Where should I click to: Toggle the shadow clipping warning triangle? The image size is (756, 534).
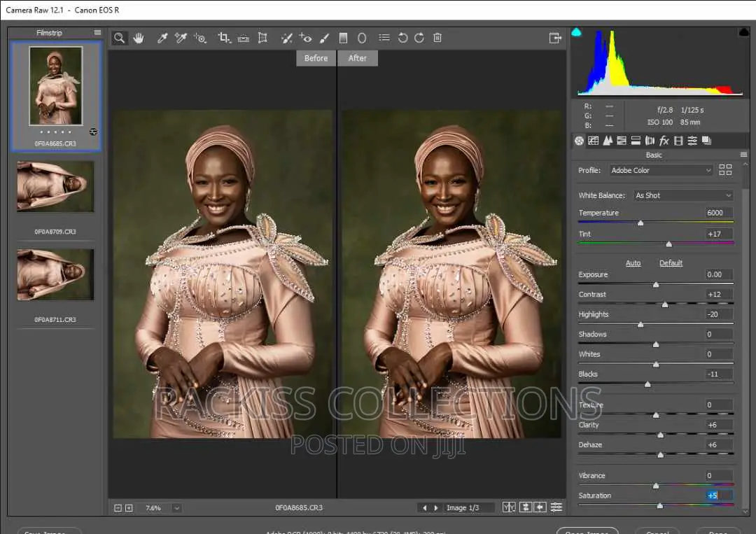[x=576, y=32]
